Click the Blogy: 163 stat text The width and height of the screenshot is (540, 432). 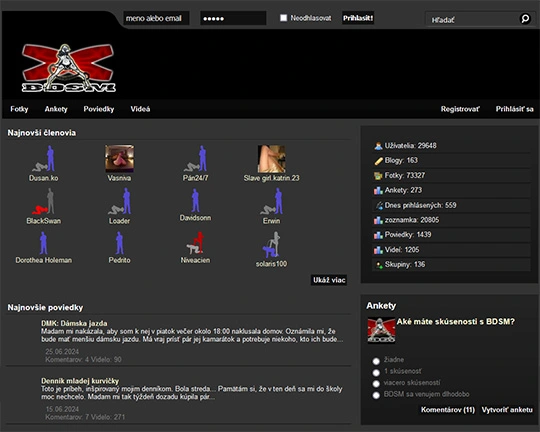pos(401,161)
